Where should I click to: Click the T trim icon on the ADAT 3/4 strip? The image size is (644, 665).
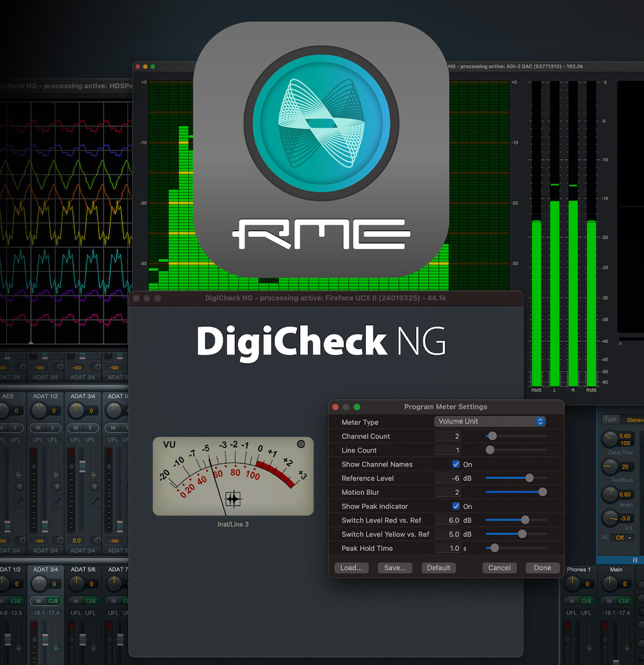point(95,487)
